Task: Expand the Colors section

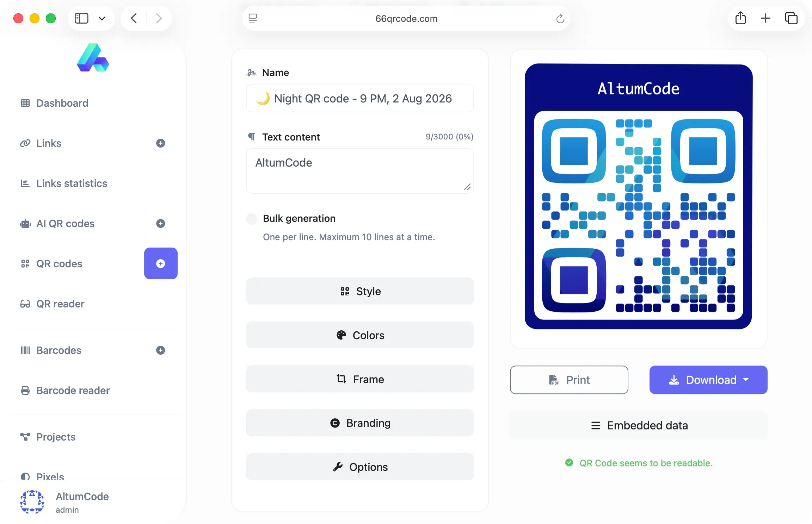Action: pos(360,335)
